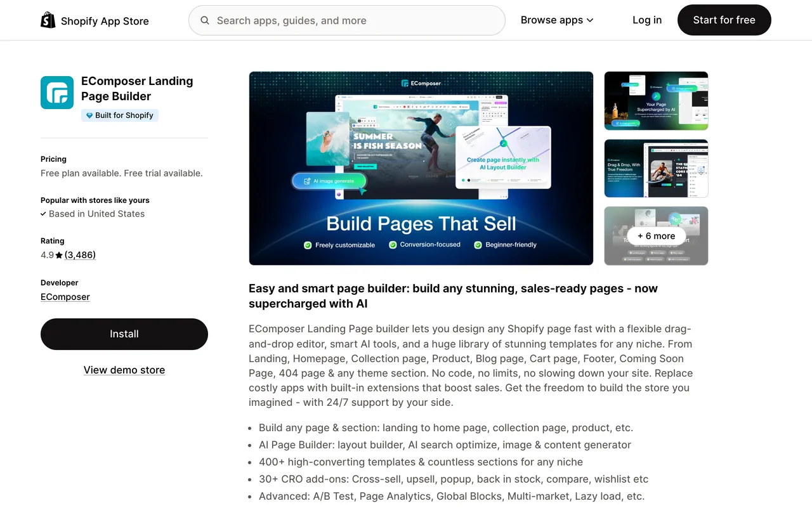Click the 400+ high-converting templates bullet
Viewport: 812px width, 520px height.
point(421,462)
